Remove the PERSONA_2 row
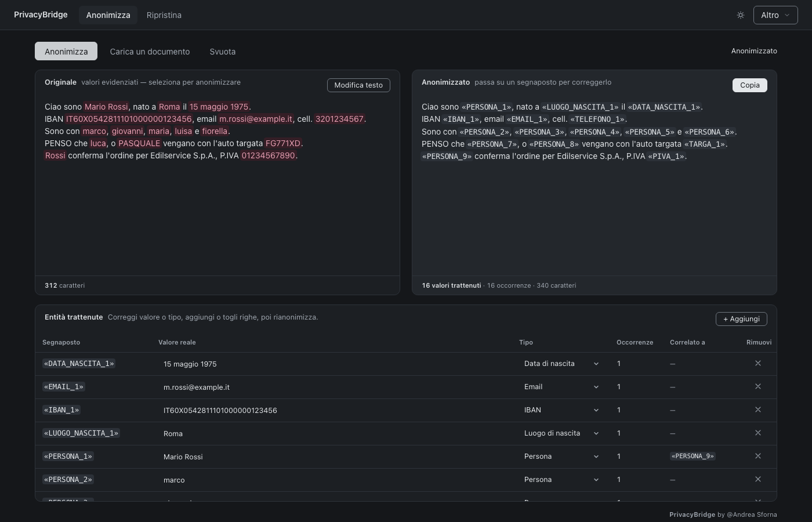Image resolution: width=812 pixels, height=522 pixels. 758,479
